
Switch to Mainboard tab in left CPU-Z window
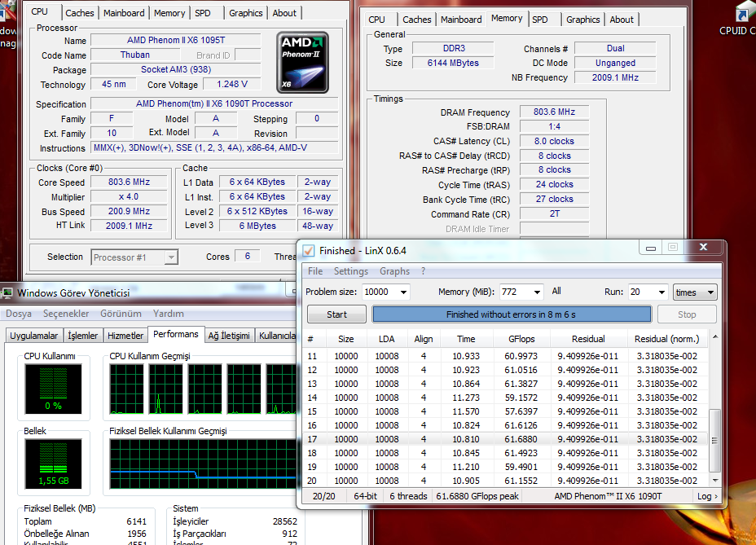tap(124, 13)
